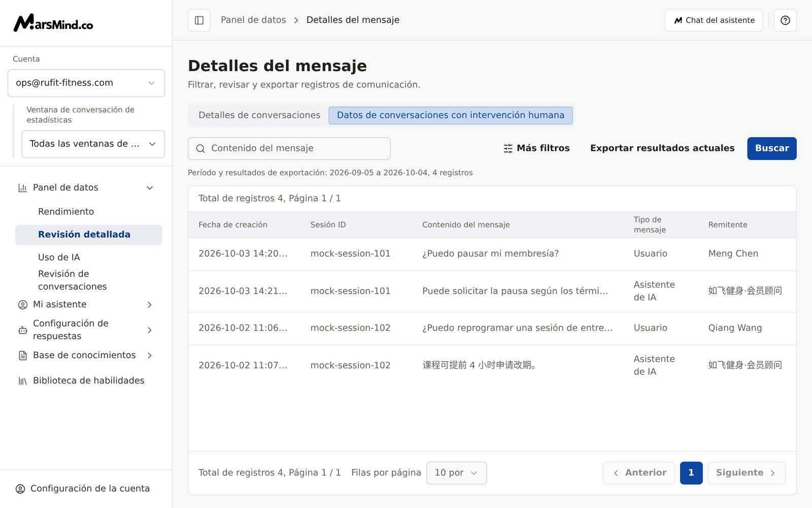The image size is (812, 508).
Task: Click the Qiang Wang sender cell
Action: click(735, 328)
